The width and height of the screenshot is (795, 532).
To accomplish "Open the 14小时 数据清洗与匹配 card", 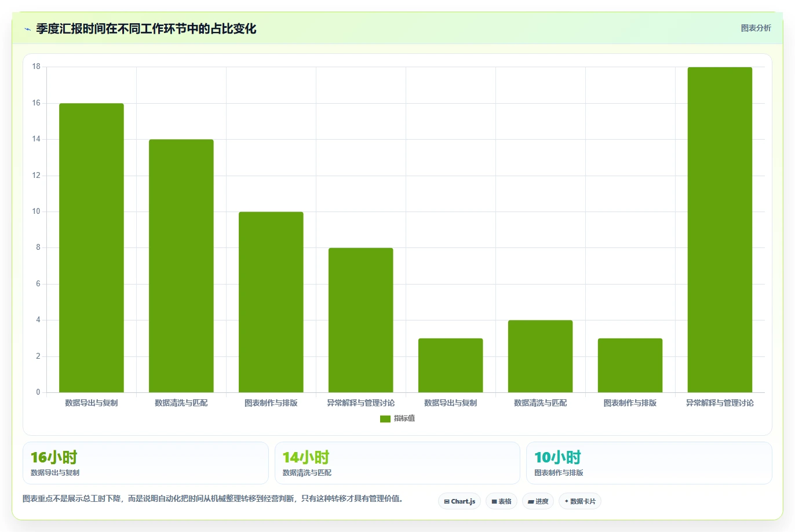I will coord(397,463).
